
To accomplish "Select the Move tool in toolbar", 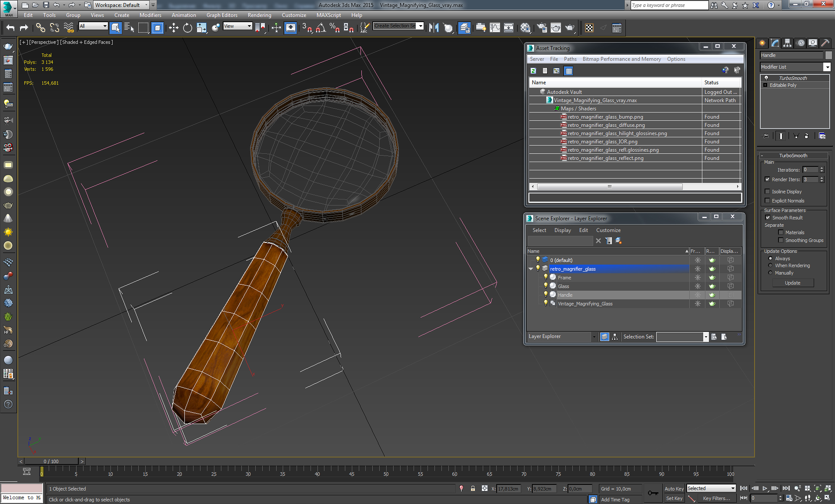I will click(x=174, y=28).
